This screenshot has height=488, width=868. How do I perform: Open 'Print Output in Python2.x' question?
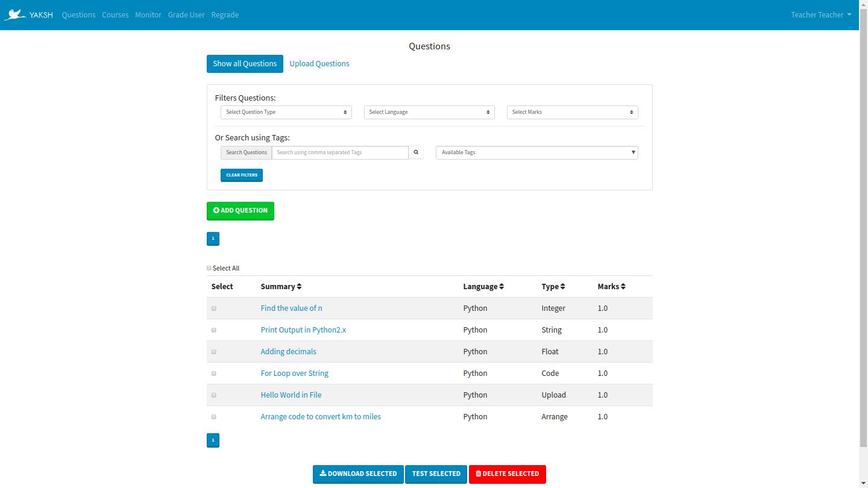(303, 330)
